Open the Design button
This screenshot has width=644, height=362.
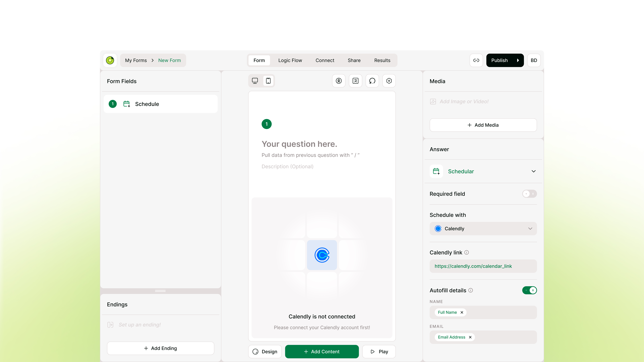(265, 352)
